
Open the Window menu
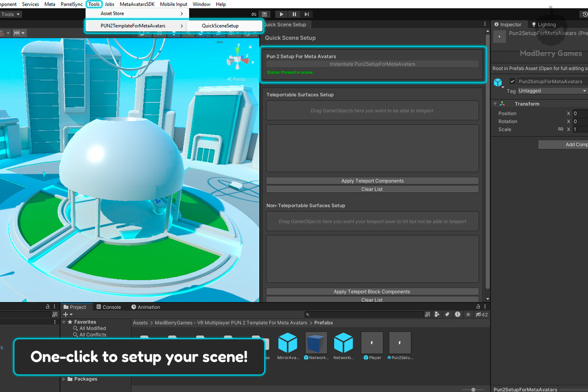201,4
